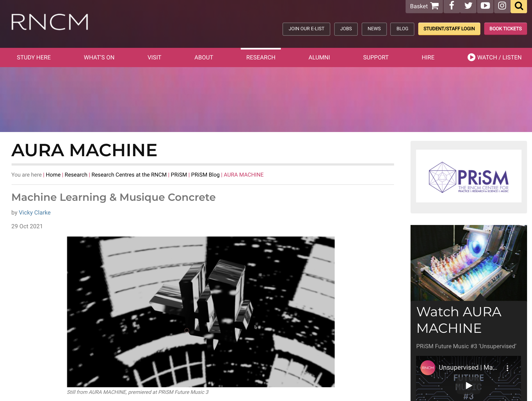Screen dimensions: 532x401
Task: Click Join Our E-List button
Action: point(306,29)
